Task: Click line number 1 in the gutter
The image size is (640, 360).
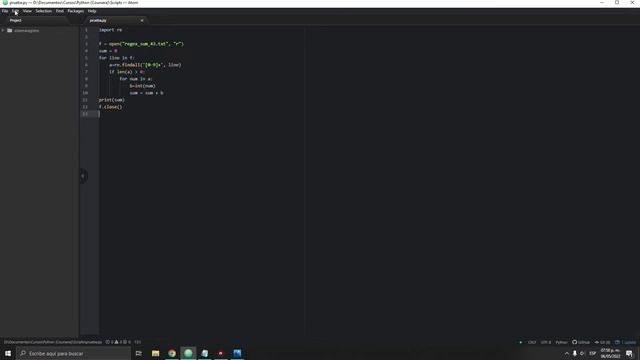Action: coord(86,30)
